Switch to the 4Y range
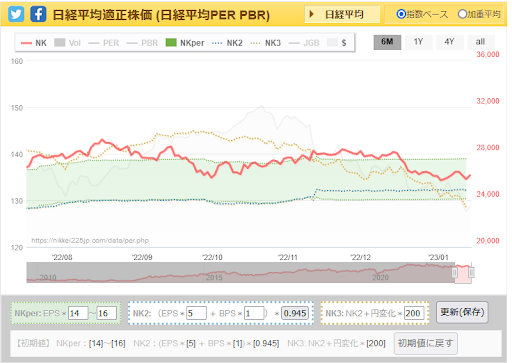Viewport: 512px width, 363px height. 449,42
